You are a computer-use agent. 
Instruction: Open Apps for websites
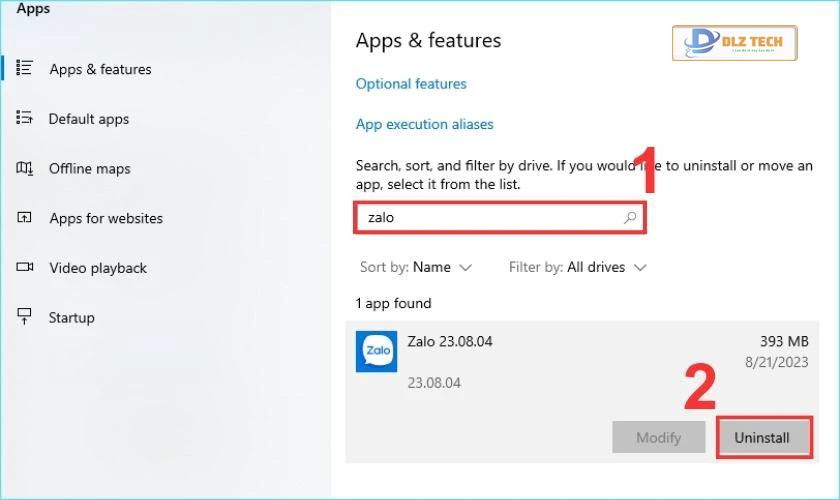click(106, 218)
